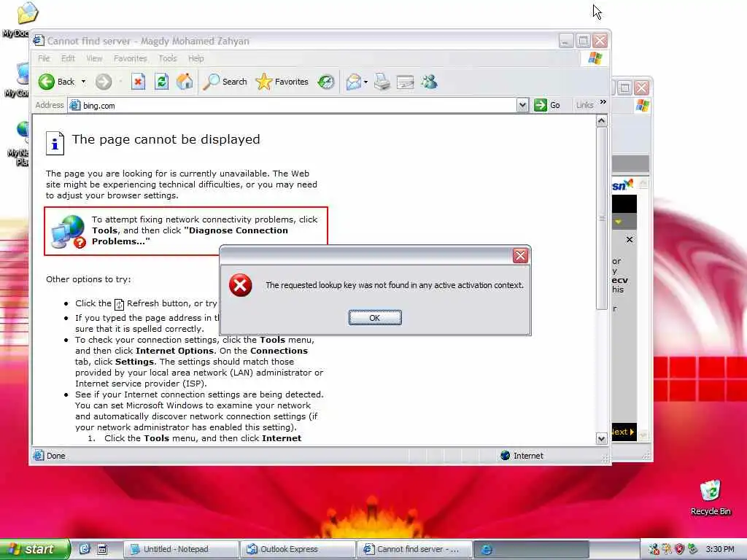Click the page heading text
Viewport: 747px width, 560px height.
166,139
